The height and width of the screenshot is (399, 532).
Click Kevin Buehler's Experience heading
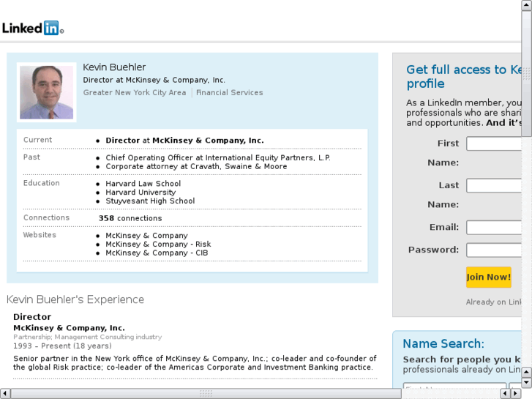(75, 299)
